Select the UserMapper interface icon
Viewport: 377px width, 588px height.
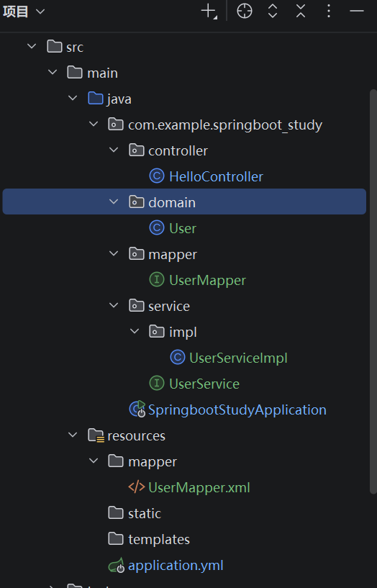click(x=157, y=280)
